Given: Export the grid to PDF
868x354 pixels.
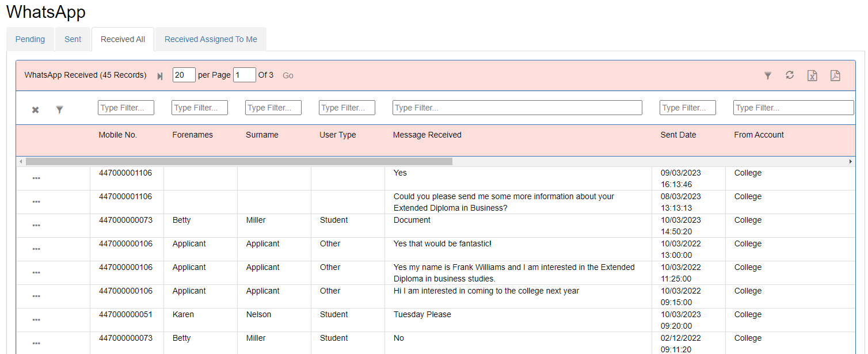Looking at the screenshot, I should coord(835,75).
